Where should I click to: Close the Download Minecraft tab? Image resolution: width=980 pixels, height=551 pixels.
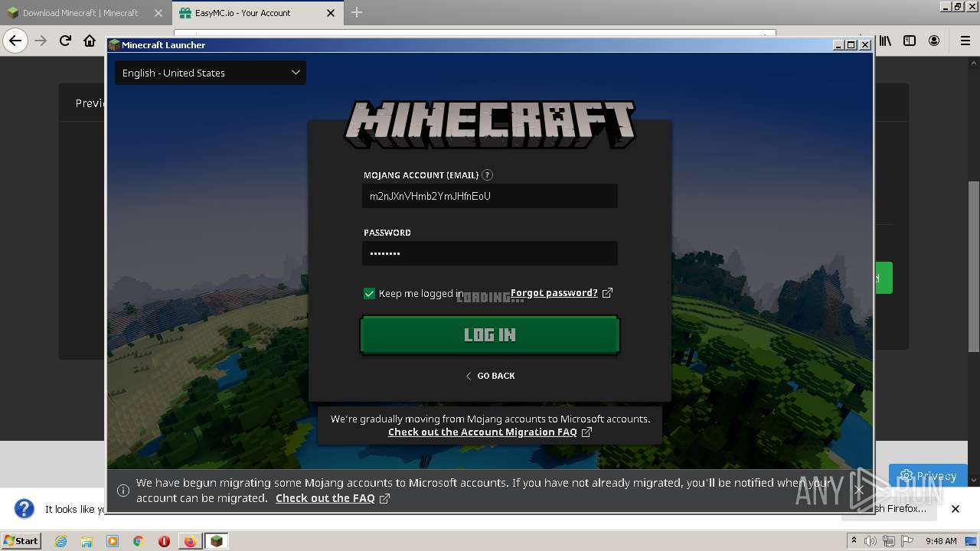[x=158, y=13]
